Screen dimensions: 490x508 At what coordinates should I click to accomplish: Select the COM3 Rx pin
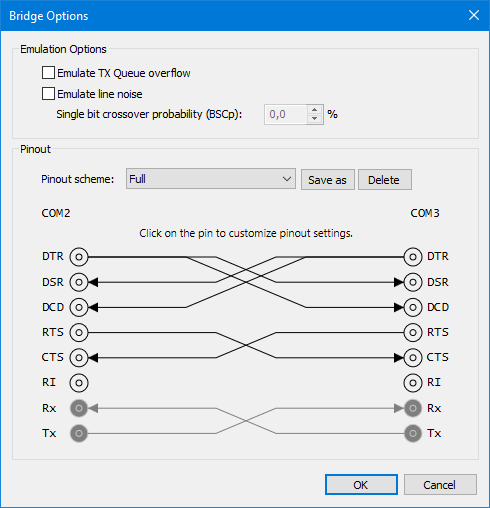(x=413, y=408)
